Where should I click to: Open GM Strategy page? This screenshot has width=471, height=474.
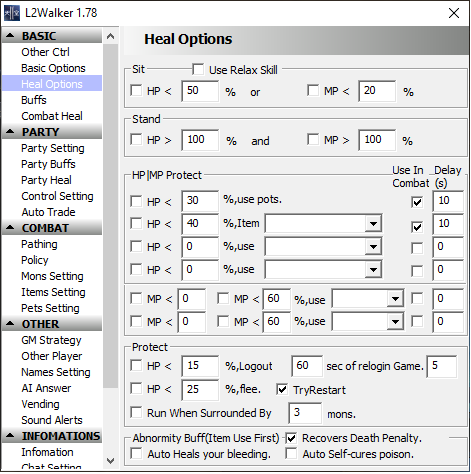[x=51, y=340]
